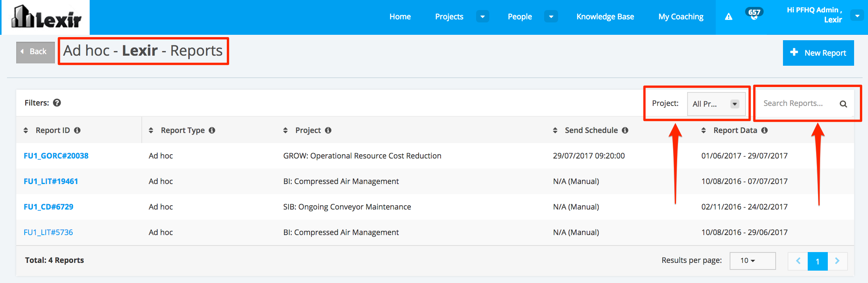
Task: Click '29/07/2017 09:20:00' schedule cell
Action: pyautogui.click(x=589, y=156)
